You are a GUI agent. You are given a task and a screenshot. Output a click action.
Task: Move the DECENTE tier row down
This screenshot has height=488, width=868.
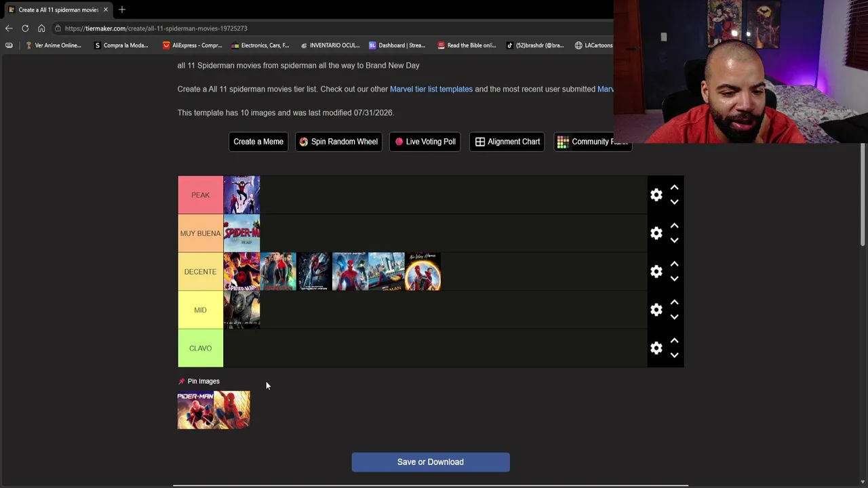[674, 279]
